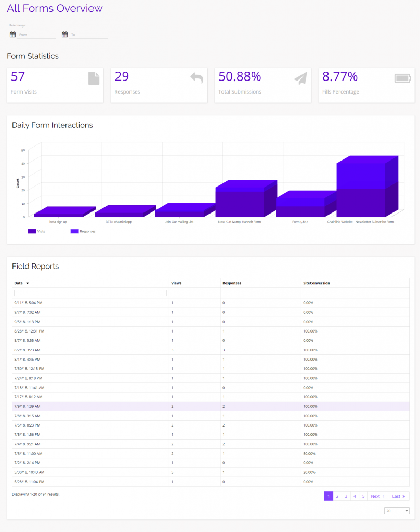
Task: Open the To date calendar picker
Action: point(64,34)
